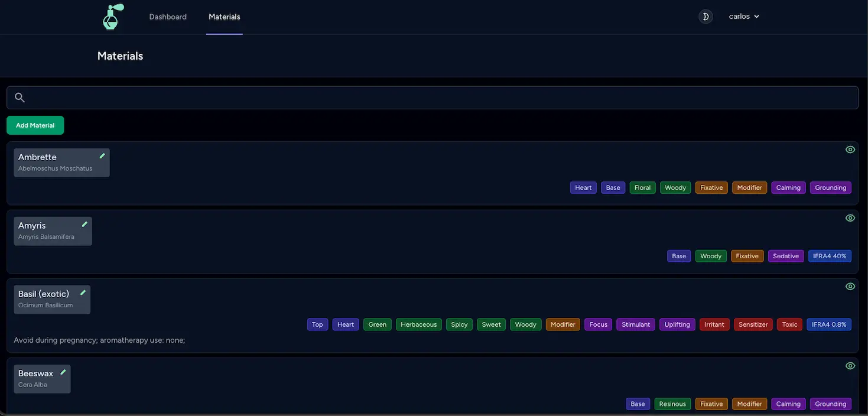Toggle the Amyris eye icon
Image resolution: width=868 pixels, height=416 pixels.
point(850,218)
